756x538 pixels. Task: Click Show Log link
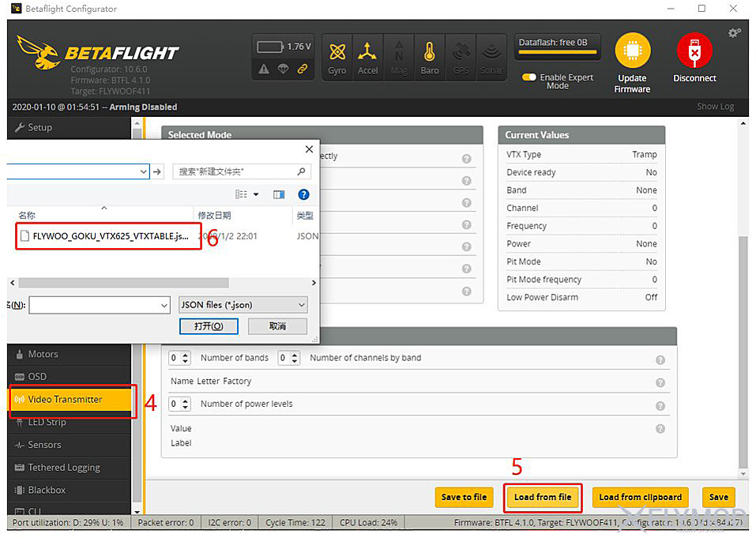(716, 107)
